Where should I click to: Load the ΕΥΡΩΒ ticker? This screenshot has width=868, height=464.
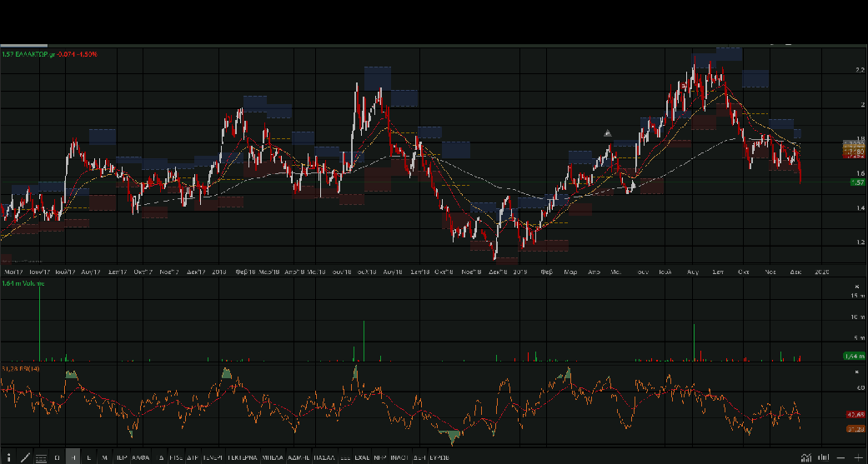(x=439, y=457)
